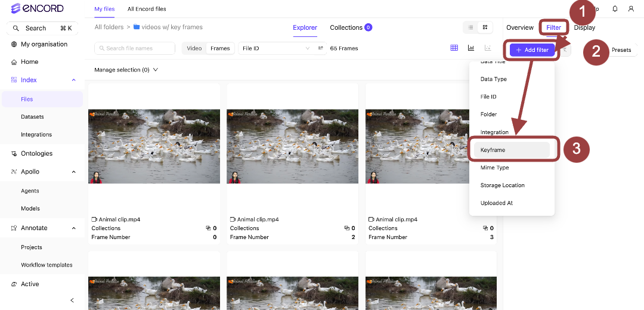
Task: Click collections icon on Frame Number 3 card
Action: (485, 228)
